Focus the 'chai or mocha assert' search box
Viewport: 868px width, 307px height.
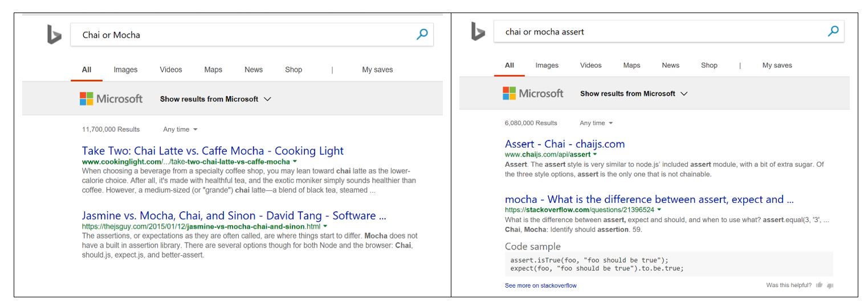point(669,31)
